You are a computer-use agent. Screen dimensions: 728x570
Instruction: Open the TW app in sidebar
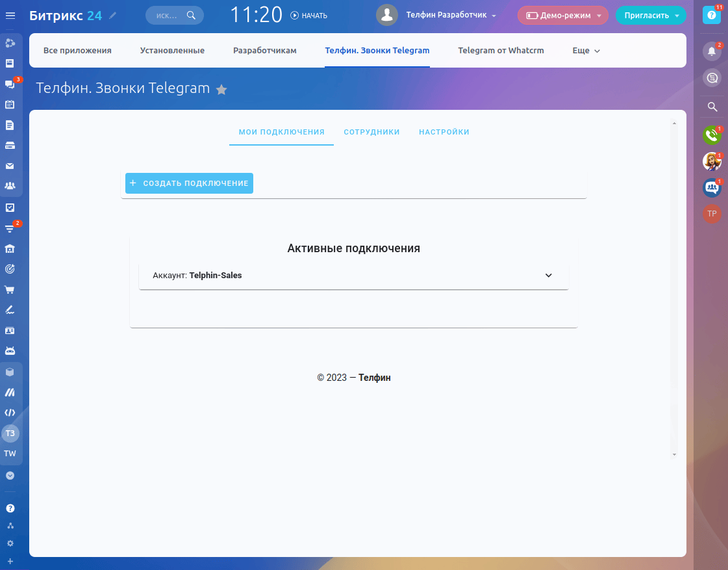pyautogui.click(x=10, y=454)
